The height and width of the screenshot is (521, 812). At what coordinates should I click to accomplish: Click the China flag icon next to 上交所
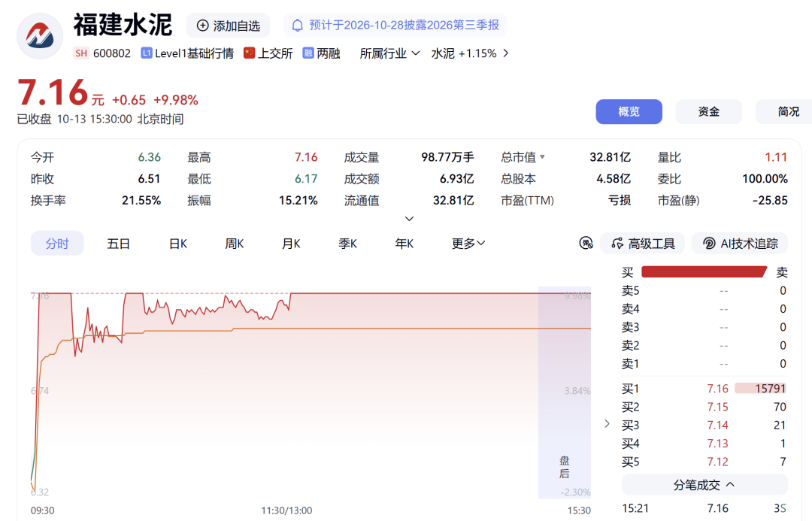[249, 53]
